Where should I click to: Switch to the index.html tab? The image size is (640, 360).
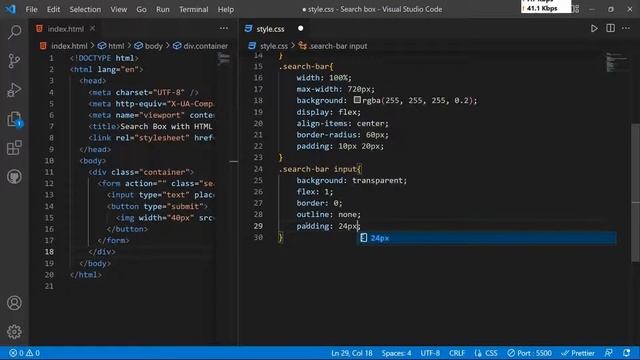point(65,29)
